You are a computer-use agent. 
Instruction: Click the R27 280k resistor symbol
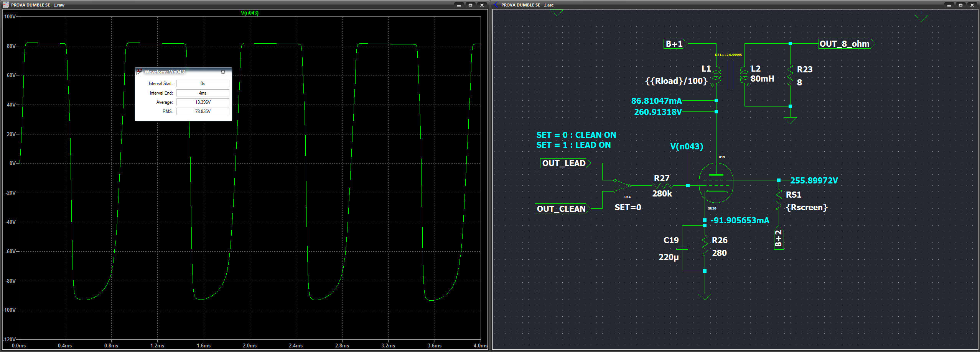click(x=662, y=185)
